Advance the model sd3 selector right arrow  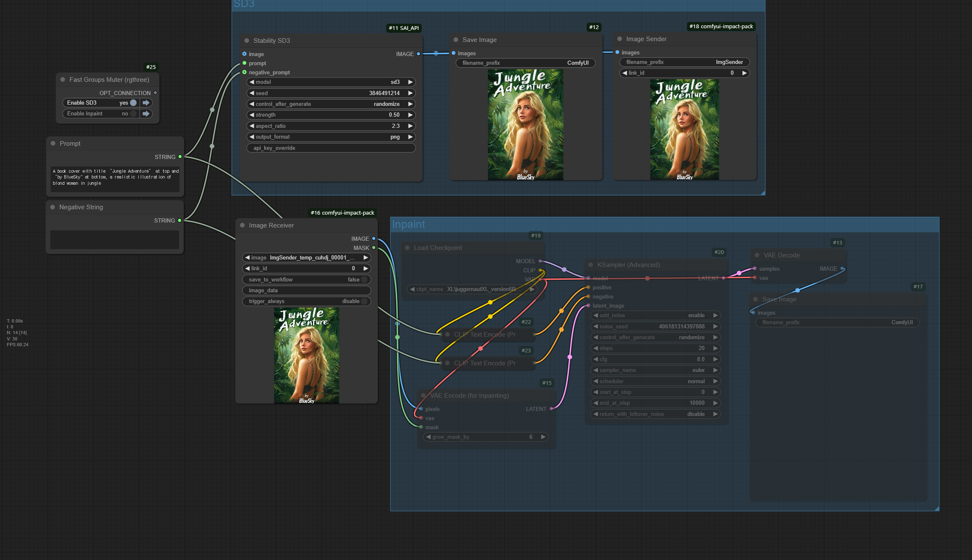410,82
